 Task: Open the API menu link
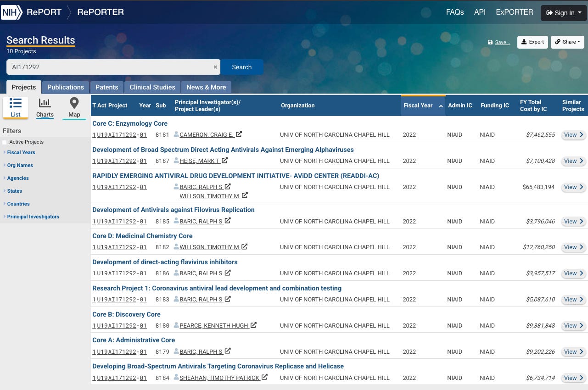480,12
